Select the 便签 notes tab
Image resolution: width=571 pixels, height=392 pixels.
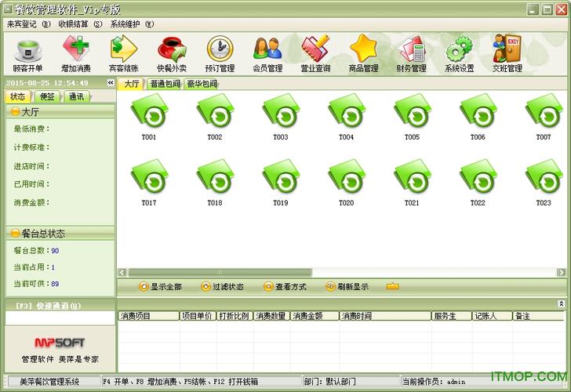pyautogui.click(x=47, y=96)
